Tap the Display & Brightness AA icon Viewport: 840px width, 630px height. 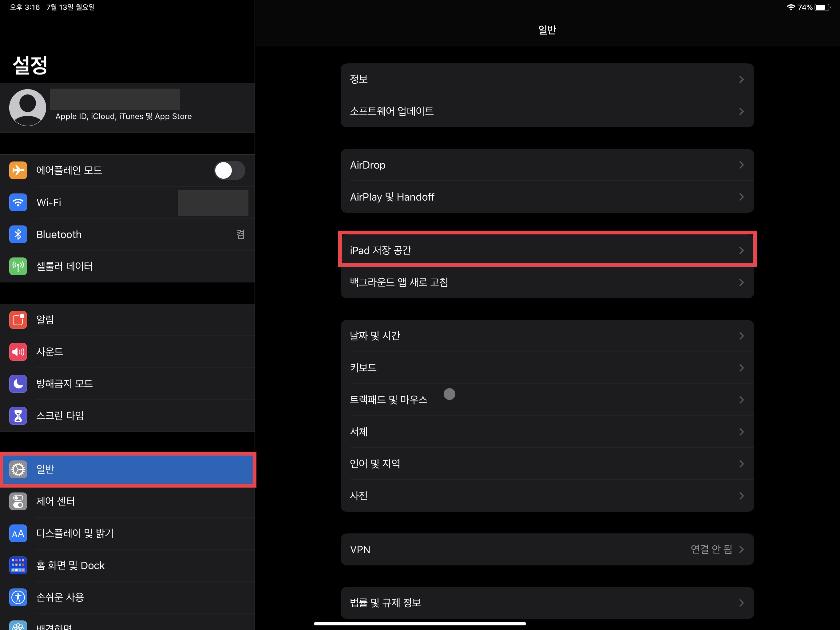(18, 533)
